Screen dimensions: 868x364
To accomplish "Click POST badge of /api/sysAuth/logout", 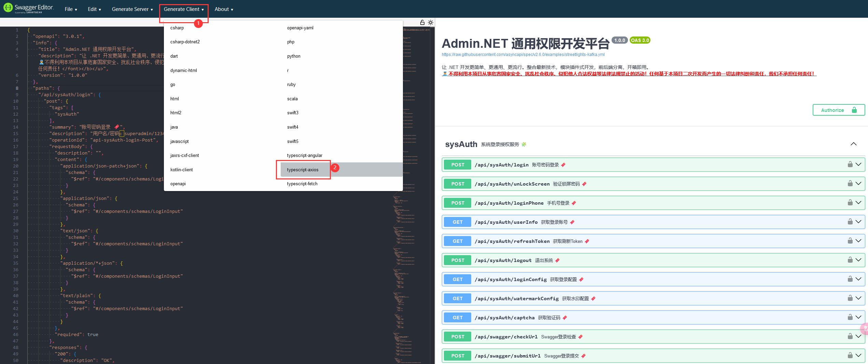I will (x=458, y=260).
